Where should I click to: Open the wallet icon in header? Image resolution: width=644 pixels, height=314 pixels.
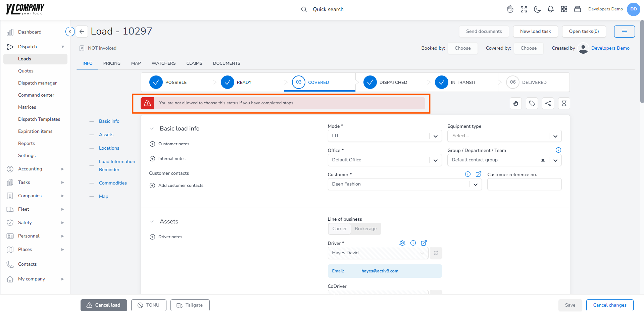[578, 9]
